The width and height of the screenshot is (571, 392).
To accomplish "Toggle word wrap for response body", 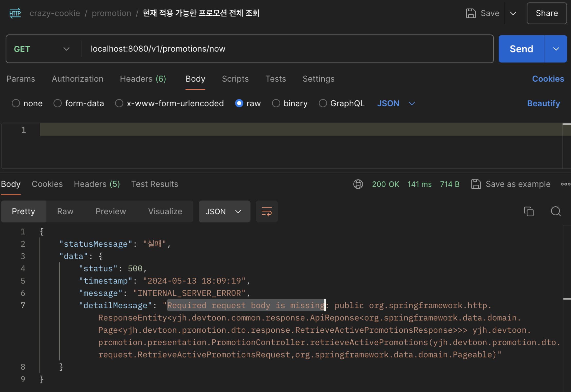I will [267, 211].
